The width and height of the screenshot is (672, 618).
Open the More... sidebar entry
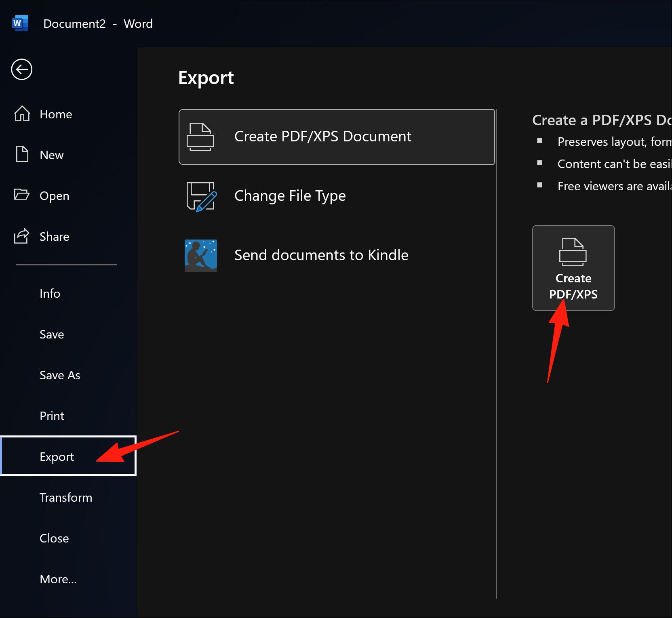pos(68,579)
